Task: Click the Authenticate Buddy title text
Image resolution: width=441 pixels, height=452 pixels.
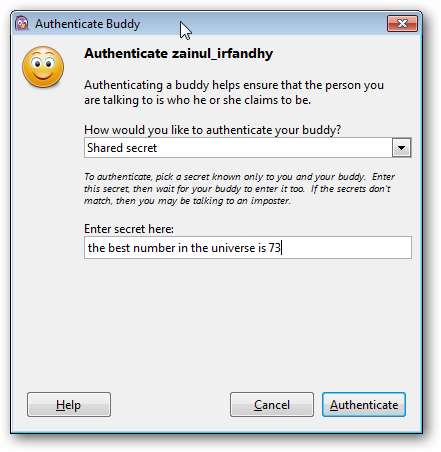Action: pyautogui.click(x=87, y=24)
